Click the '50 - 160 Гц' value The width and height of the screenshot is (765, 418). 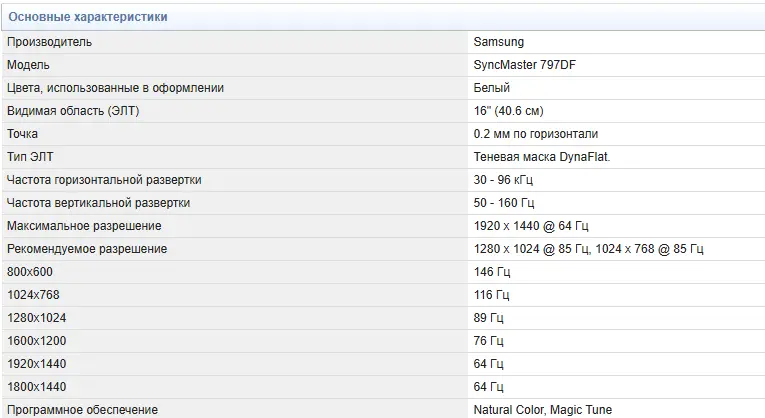[x=504, y=203]
